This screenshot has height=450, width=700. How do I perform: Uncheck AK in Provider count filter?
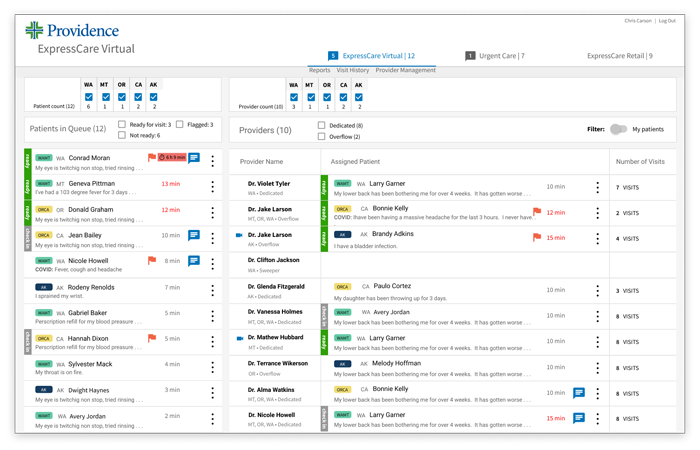pyautogui.click(x=359, y=97)
